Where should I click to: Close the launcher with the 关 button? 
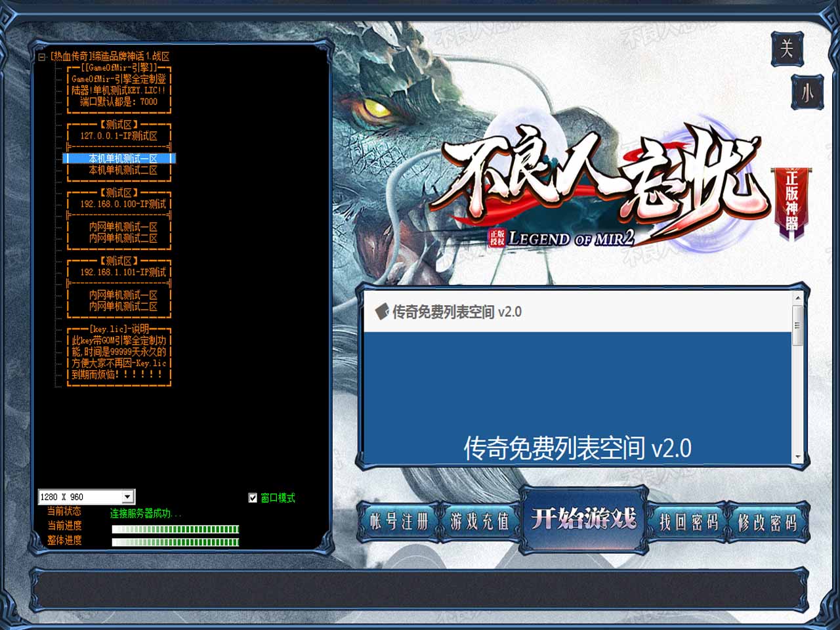tap(786, 48)
